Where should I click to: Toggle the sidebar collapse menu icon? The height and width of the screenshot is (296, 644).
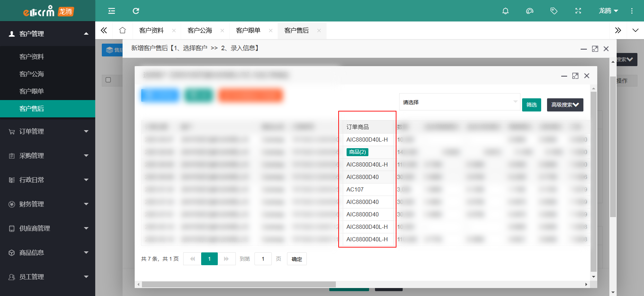111,11
